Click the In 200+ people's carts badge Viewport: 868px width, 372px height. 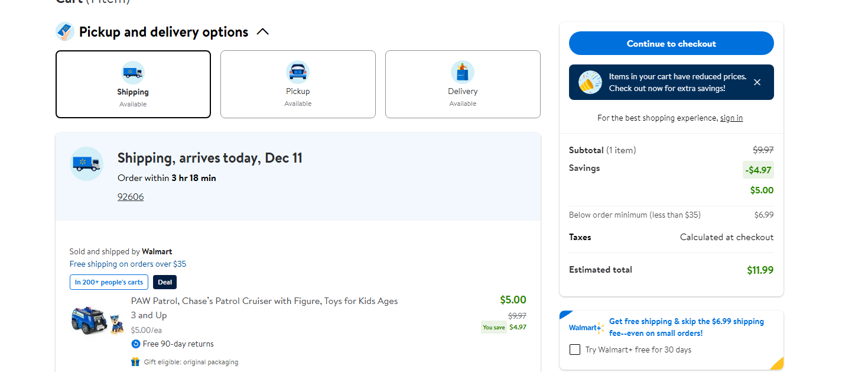[109, 282]
